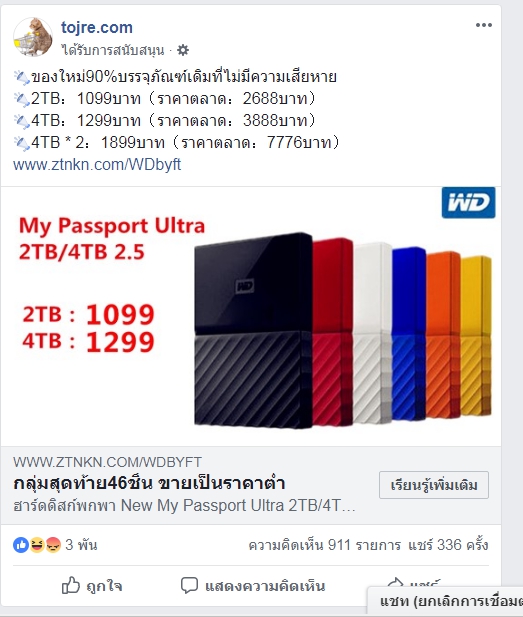Open the แชท chat tab
The width and height of the screenshot is (523, 617).
pos(445,601)
